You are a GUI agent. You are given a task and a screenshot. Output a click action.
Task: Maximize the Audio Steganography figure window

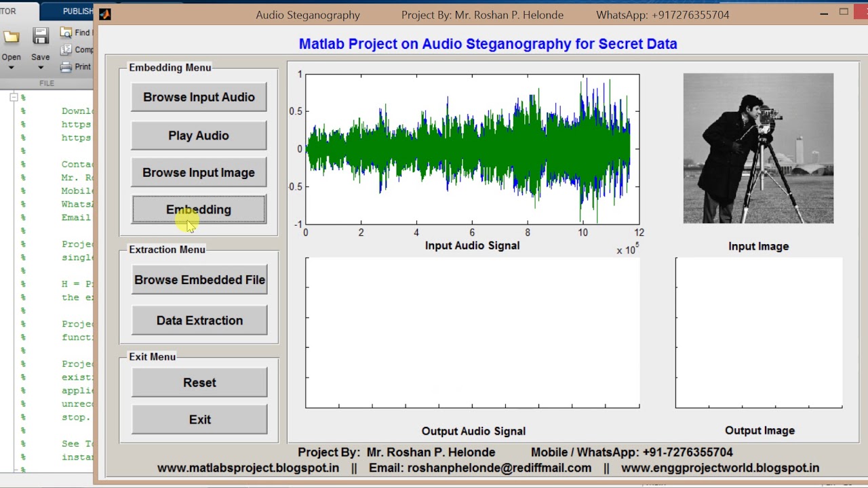(x=844, y=12)
